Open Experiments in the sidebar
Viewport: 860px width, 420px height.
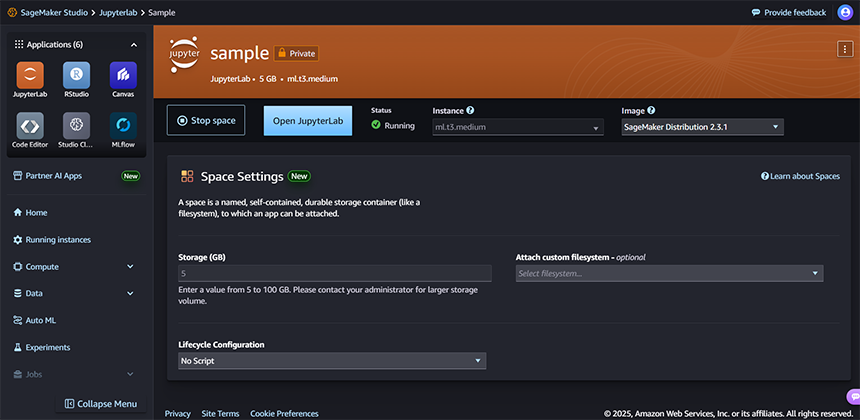41,347
